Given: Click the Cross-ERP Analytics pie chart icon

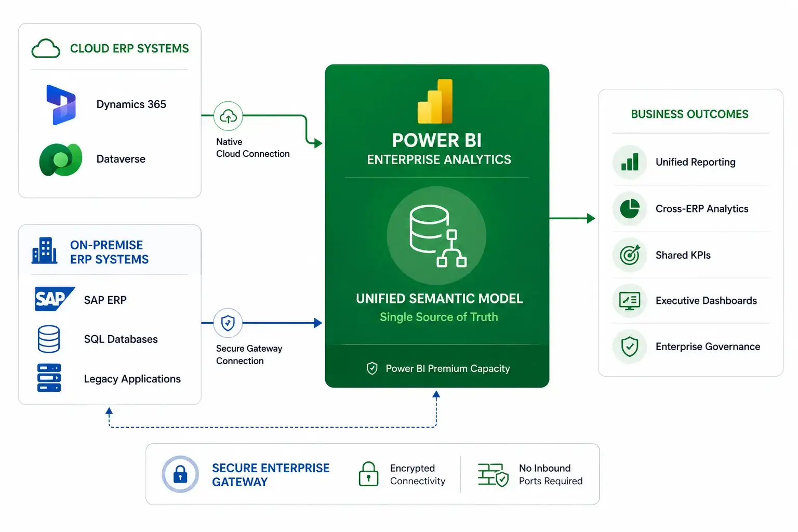Looking at the screenshot, I should 630,209.
